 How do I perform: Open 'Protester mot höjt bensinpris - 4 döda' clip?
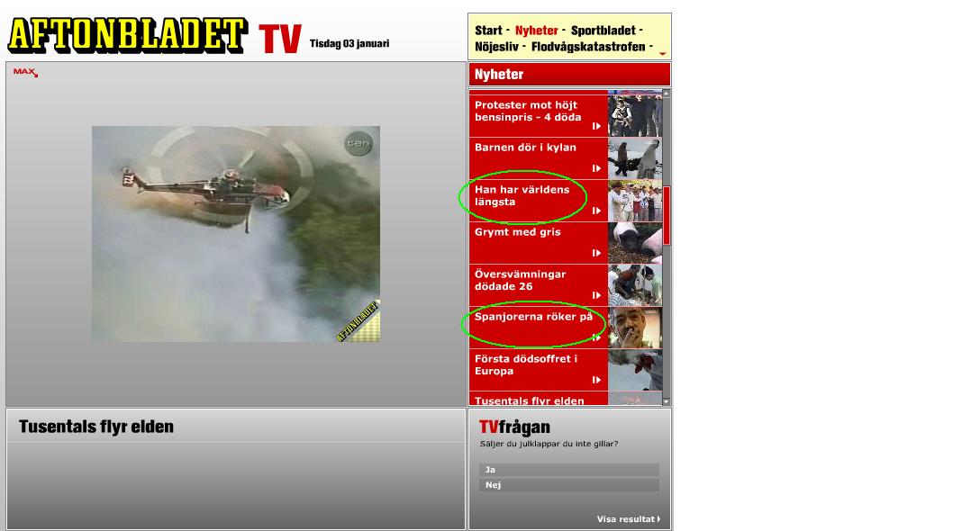pyautogui.click(x=538, y=115)
